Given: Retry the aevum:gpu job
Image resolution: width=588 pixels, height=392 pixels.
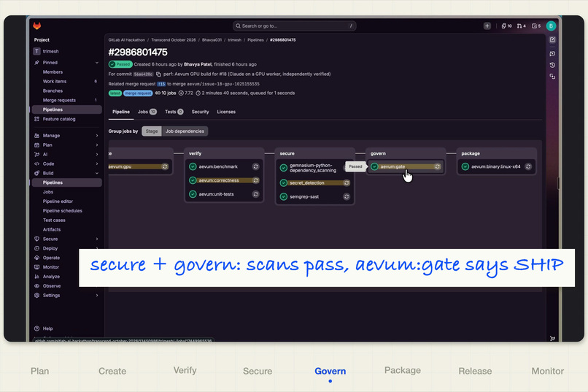Looking at the screenshot, I should click(165, 166).
